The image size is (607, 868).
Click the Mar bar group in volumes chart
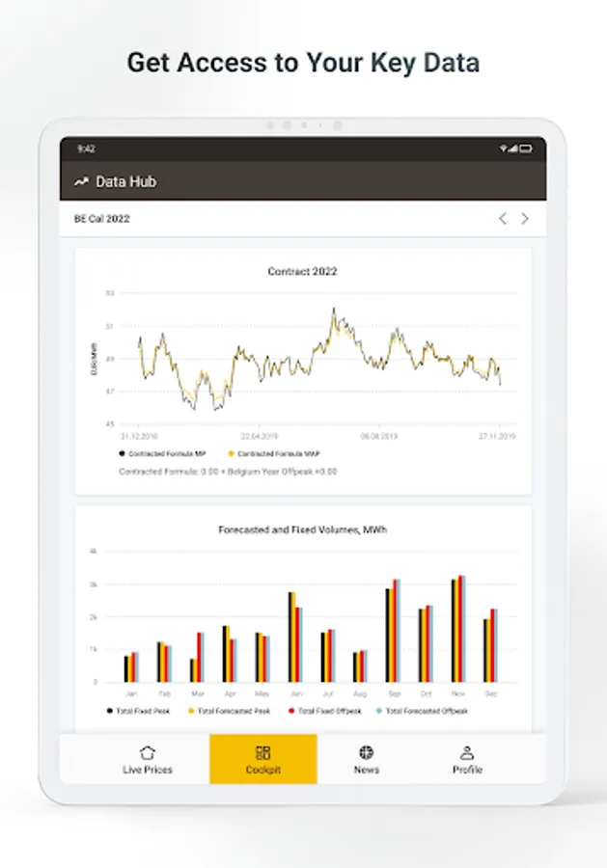[x=197, y=657]
